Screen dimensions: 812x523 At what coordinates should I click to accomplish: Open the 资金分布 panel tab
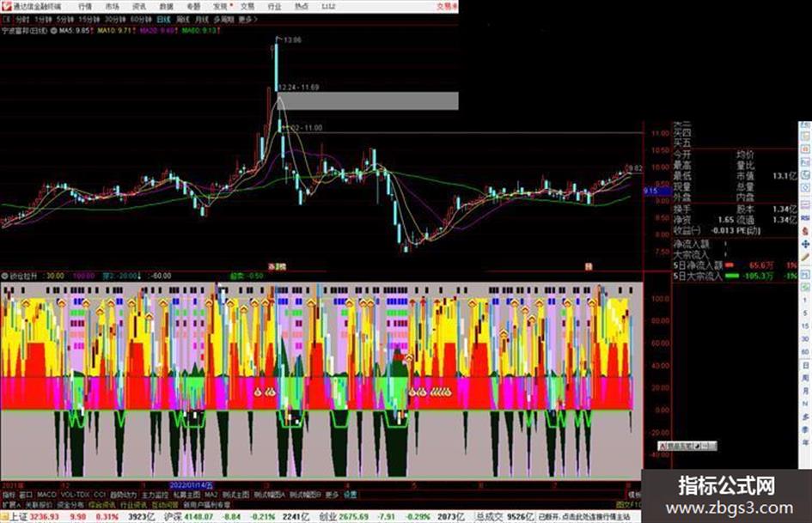(x=70, y=504)
